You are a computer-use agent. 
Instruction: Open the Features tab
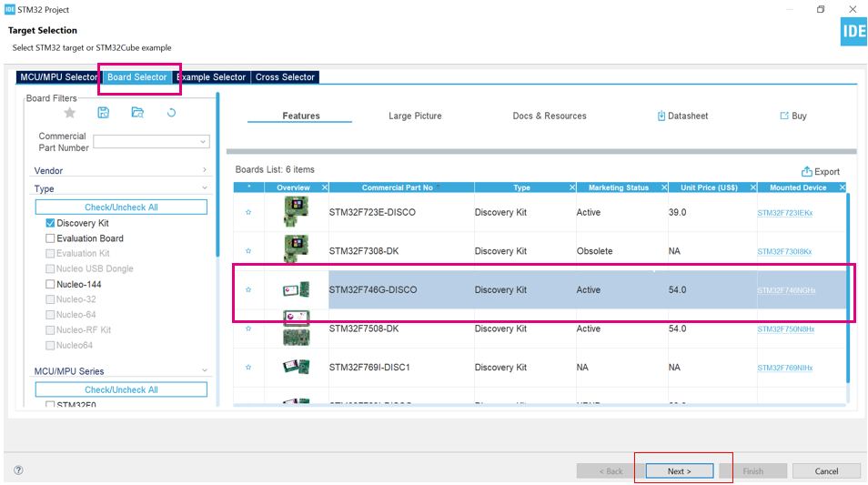point(300,116)
